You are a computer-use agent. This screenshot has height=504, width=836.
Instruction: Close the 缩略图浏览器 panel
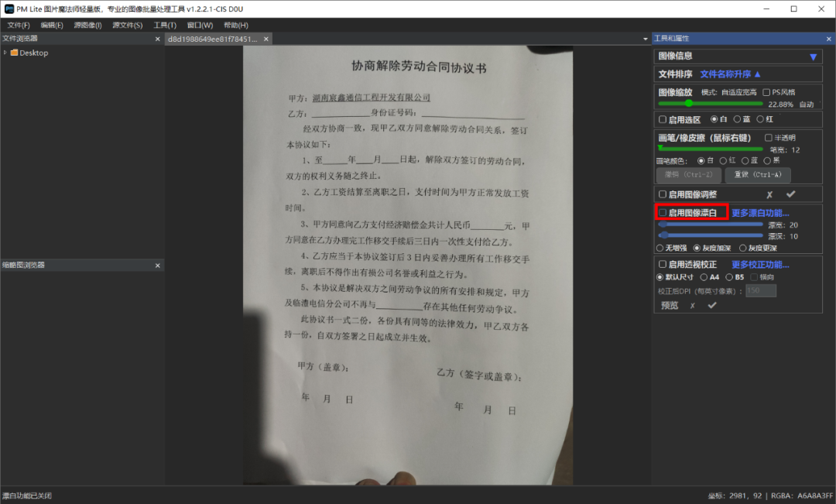157,266
